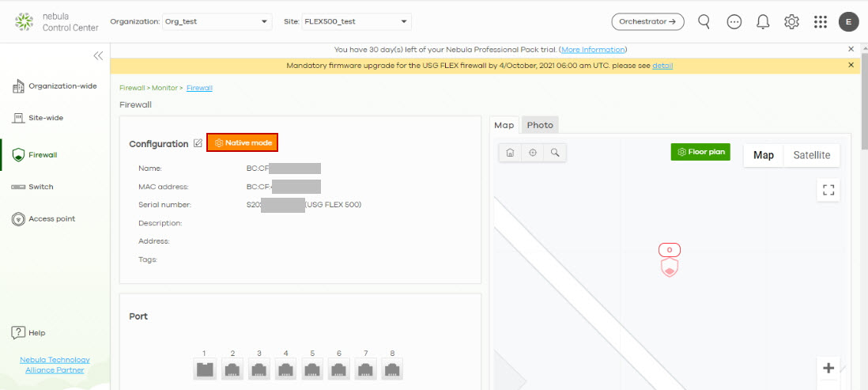Select port 1 icon

(x=205, y=369)
